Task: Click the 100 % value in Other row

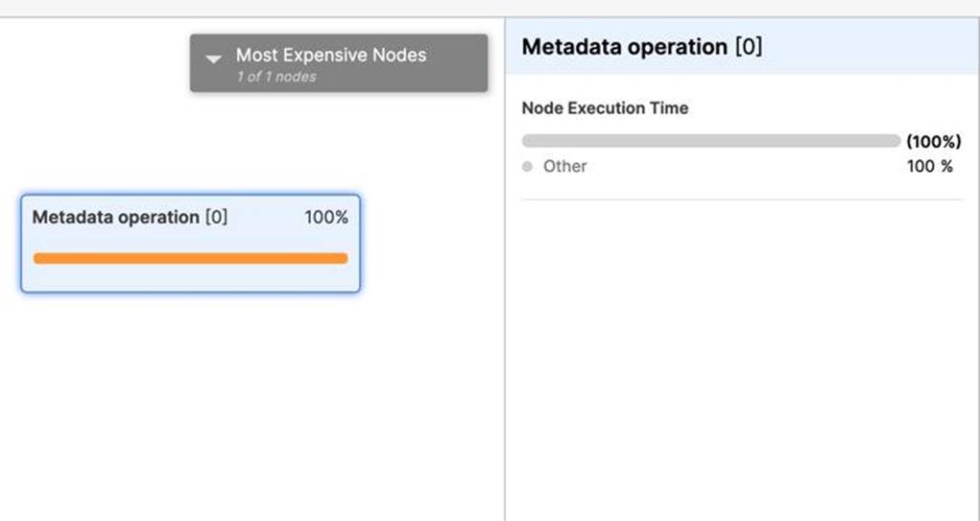Action: click(x=929, y=166)
